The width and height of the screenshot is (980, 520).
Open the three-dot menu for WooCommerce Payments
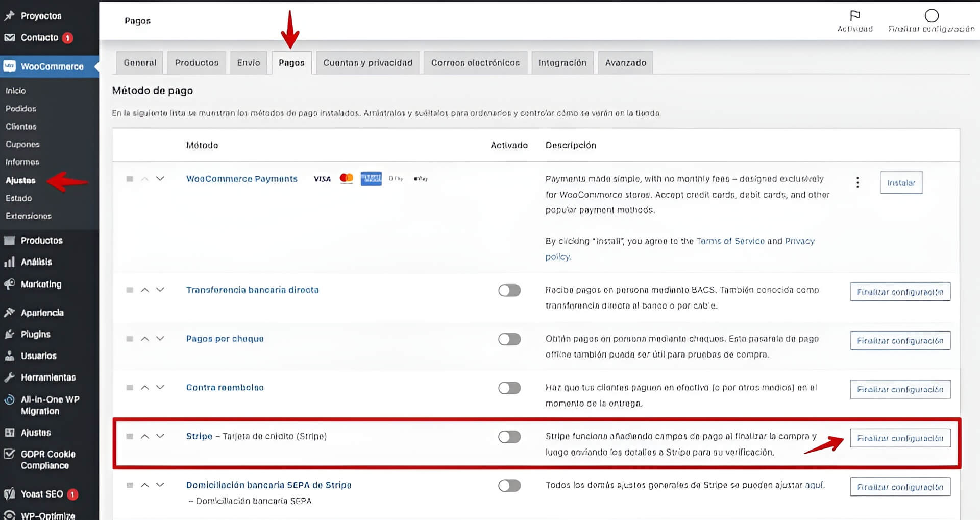click(857, 182)
